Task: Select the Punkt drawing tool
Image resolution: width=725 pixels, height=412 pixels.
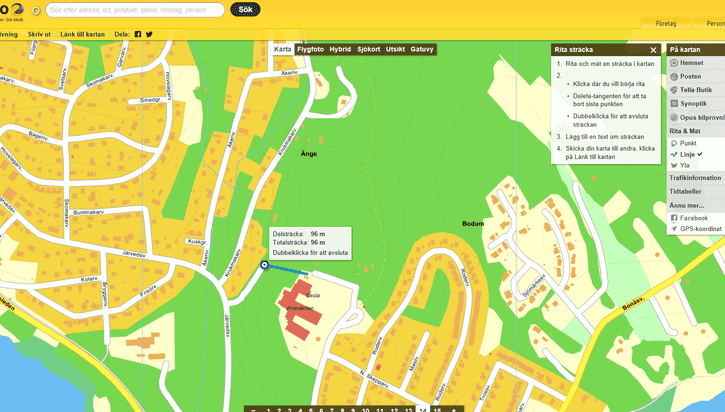Action: tap(688, 143)
